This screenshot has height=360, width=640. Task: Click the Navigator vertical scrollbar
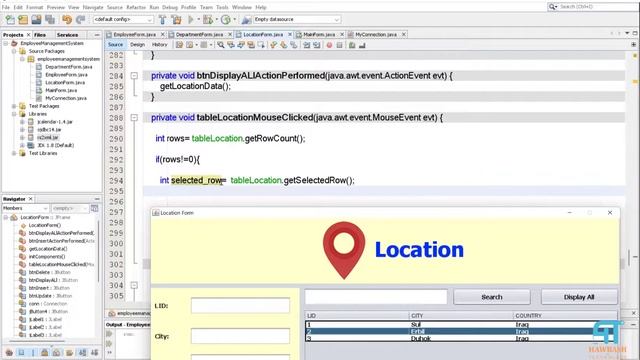[x=98, y=251]
